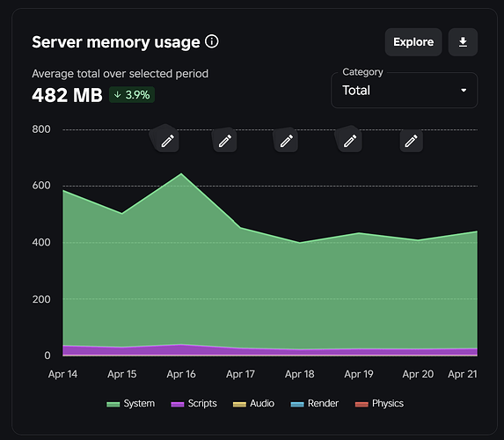Click the Apr 18 axis label
Image resolution: width=504 pixels, height=440 pixels.
pyautogui.click(x=300, y=374)
